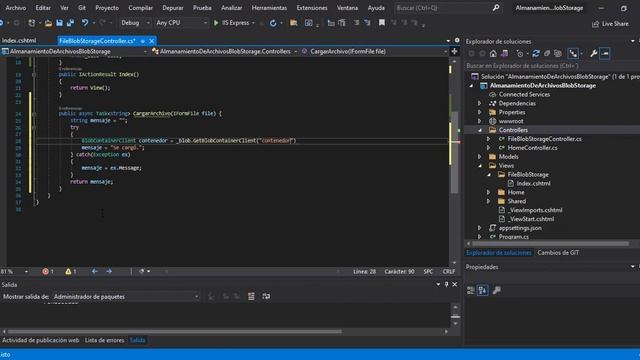
Task: Click the Live Share button
Action: (610, 24)
